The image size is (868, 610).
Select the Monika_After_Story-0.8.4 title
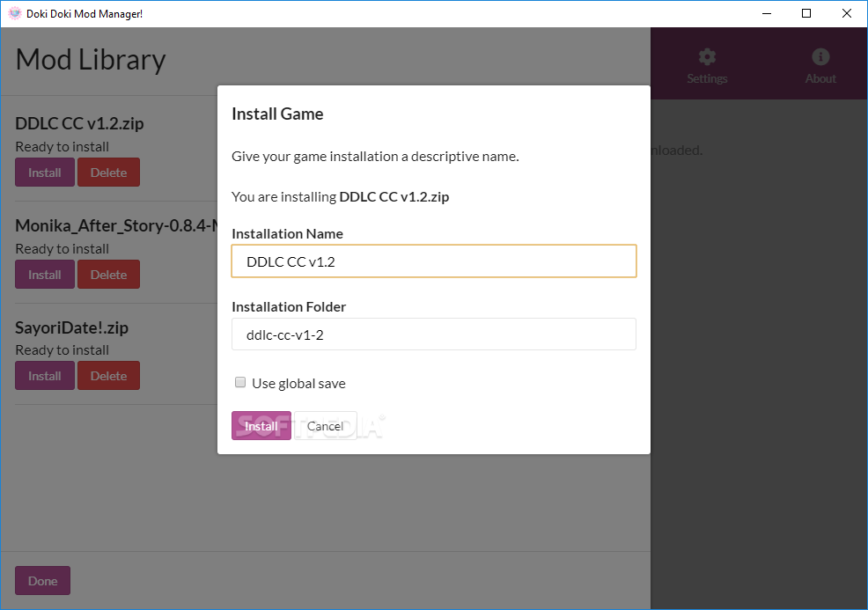[x=116, y=226]
